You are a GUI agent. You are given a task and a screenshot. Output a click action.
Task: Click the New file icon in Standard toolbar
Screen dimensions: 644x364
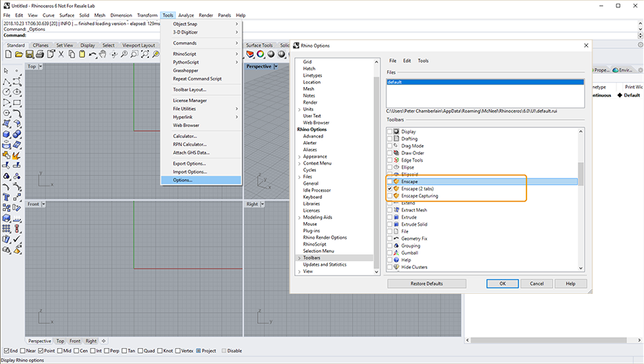pyautogui.click(x=7, y=54)
